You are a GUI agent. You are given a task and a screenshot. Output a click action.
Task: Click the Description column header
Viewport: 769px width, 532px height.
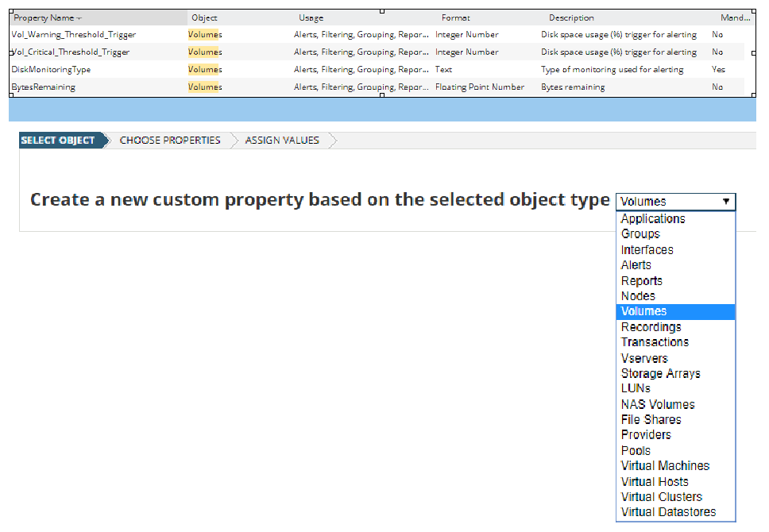pos(571,18)
